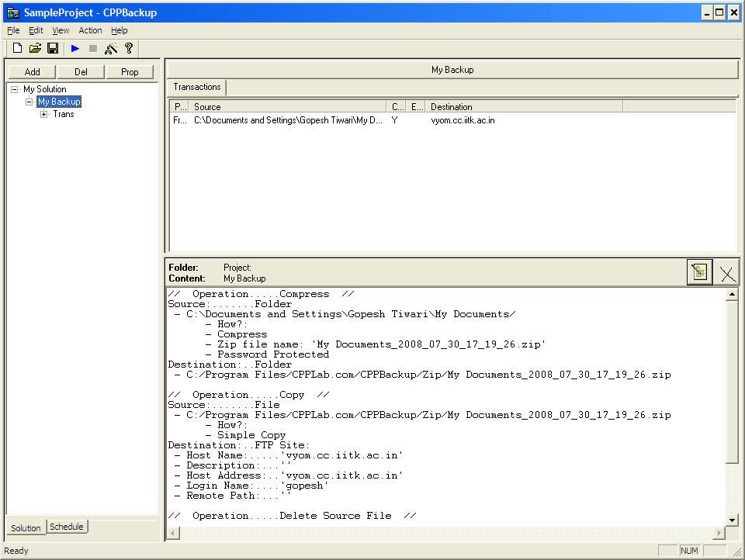Close details panel with the X icon
The height and width of the screenshot is (560, 745).
pyautogui.click(x=727, y=274)
